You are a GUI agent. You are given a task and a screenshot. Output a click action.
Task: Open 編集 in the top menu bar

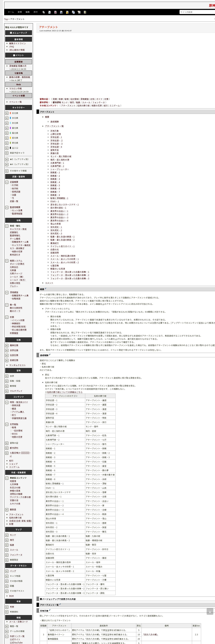click(27, 12)
